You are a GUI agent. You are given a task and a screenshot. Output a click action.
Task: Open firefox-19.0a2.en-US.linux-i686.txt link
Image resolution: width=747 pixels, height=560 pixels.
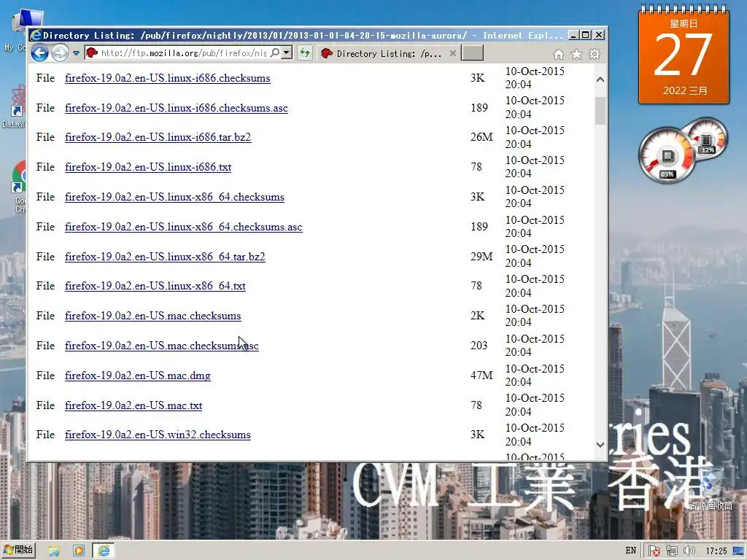(148, 167)
